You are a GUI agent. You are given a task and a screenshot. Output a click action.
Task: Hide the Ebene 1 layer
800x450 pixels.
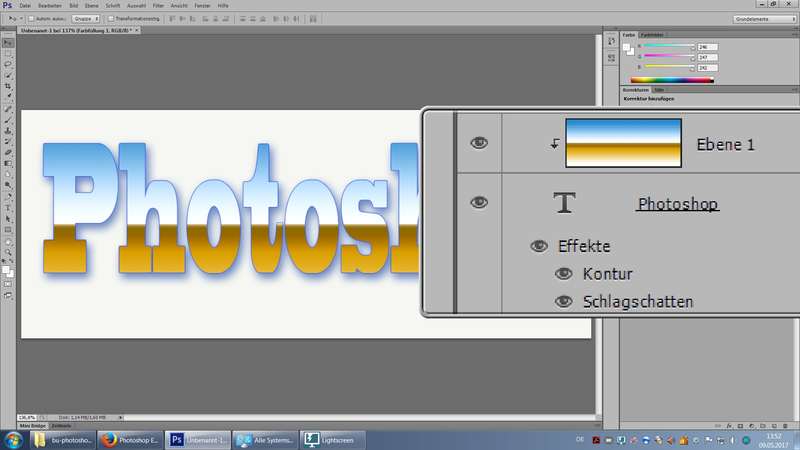point(479,143)
